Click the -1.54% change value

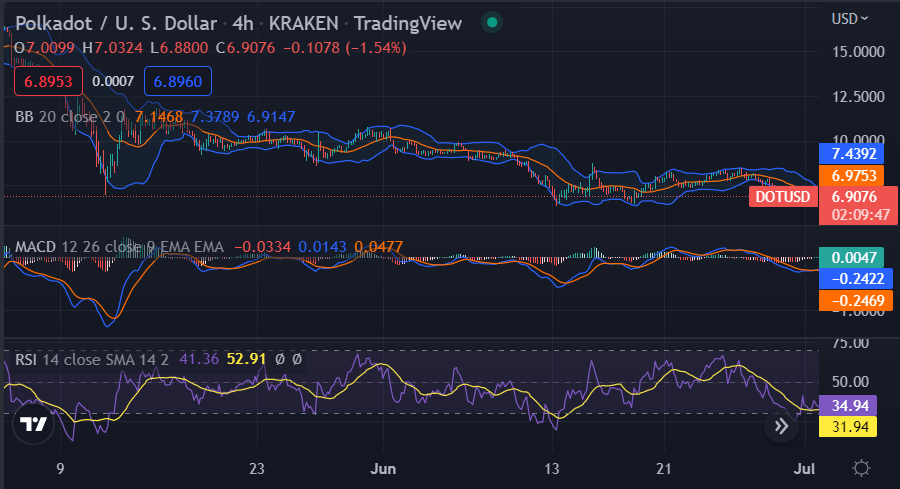point(376,48)
